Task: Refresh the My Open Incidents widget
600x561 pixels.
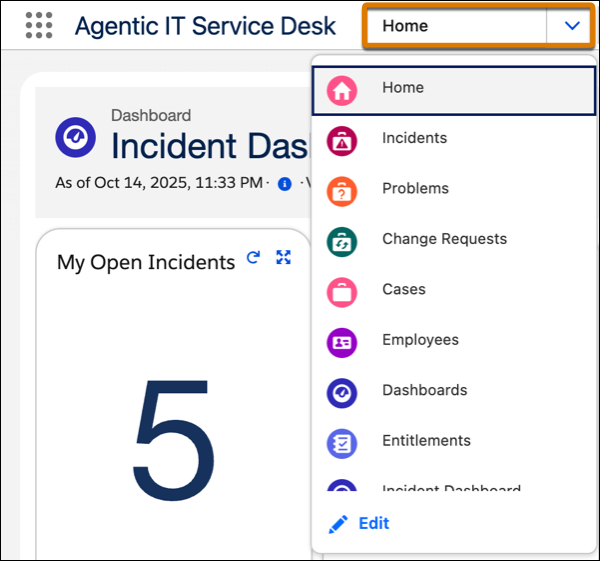Action: click(253, 257)
